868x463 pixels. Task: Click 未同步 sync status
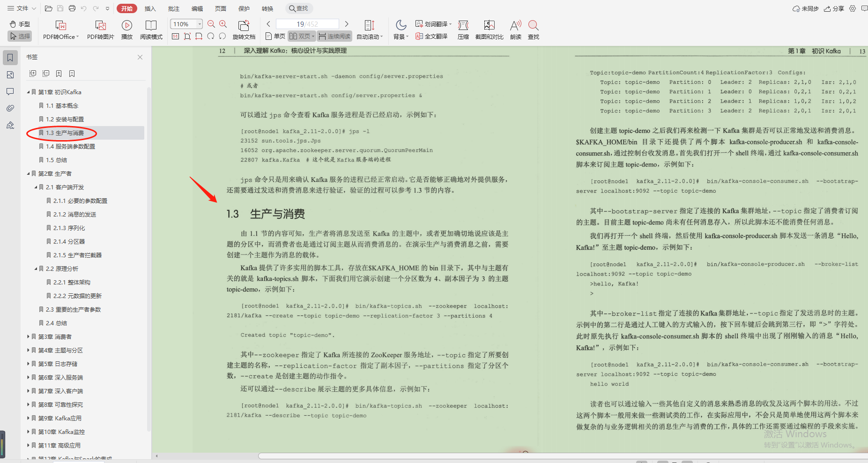[x=806, y=8]
